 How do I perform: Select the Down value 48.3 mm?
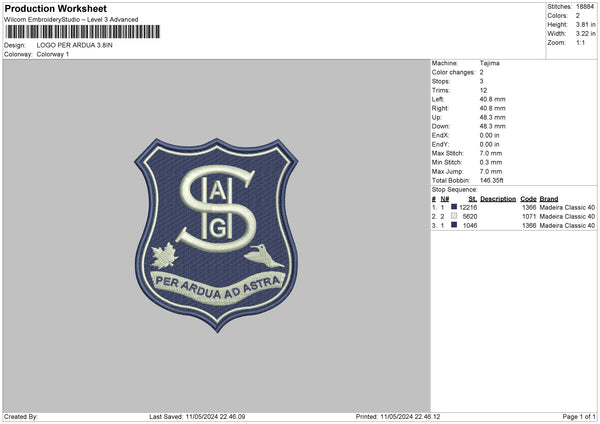click(492, 126)
